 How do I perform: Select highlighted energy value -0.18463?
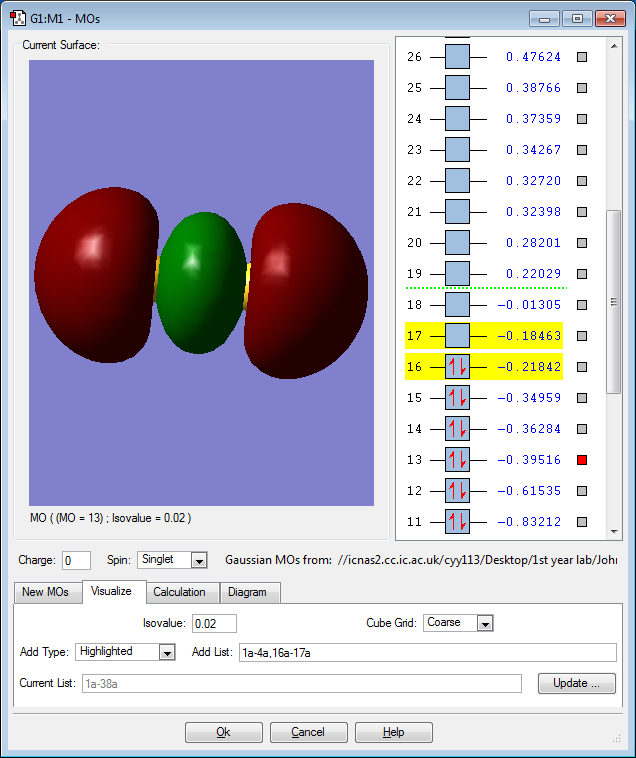coord(529,336)
